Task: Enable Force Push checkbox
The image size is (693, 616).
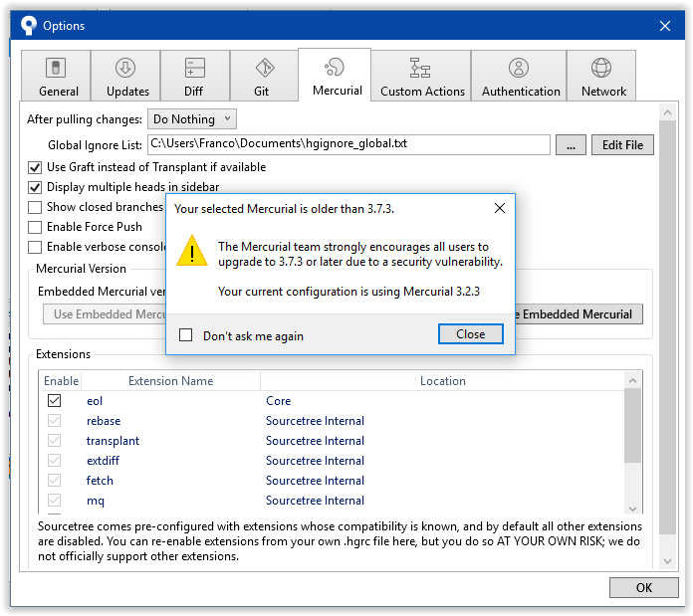Action: click(35, 227)
